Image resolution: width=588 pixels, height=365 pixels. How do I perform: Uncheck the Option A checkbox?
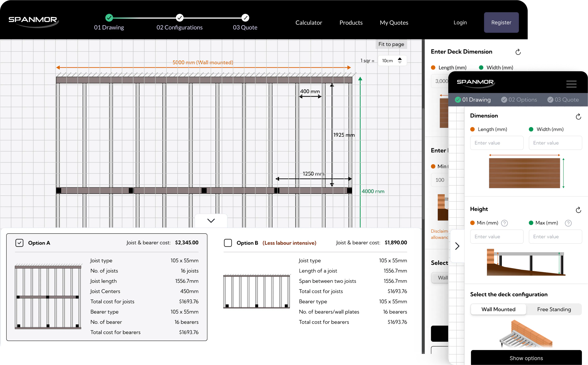pyautogui.click(x=19, y=243)
